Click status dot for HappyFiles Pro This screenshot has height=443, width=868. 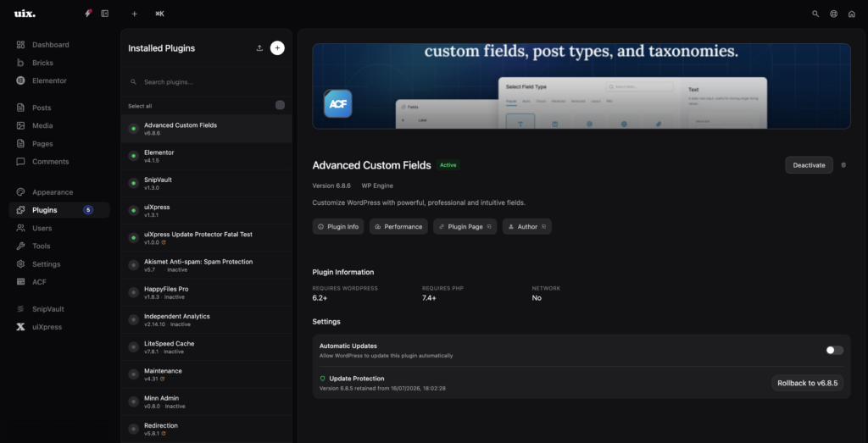pos(133,292)
